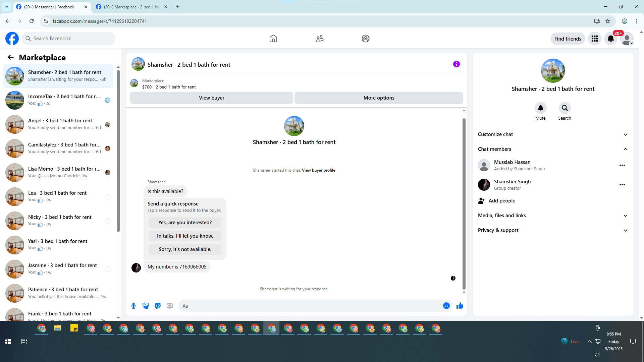644x362 pixels.
Task: Click the voice clip microphone icon
Action: [133, 306]
